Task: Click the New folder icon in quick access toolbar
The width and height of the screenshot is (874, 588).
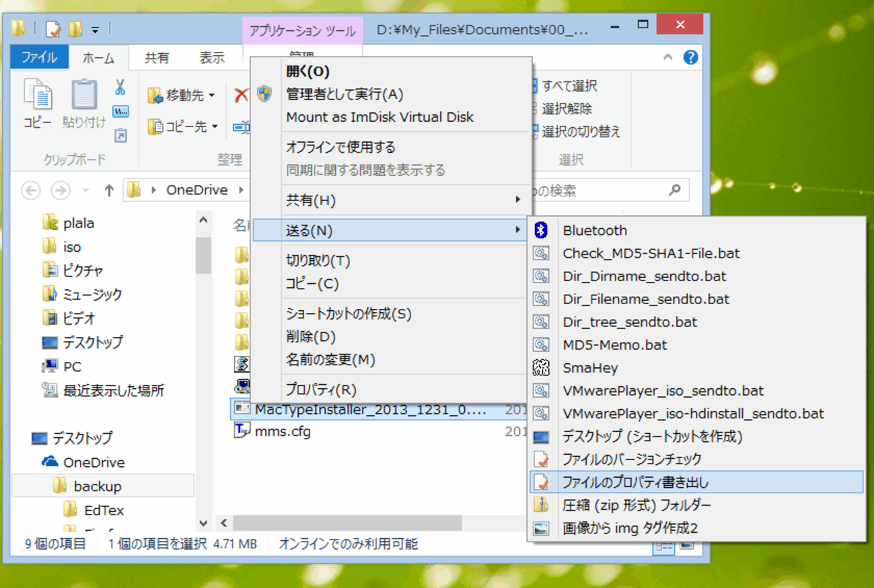Action: 75,29
